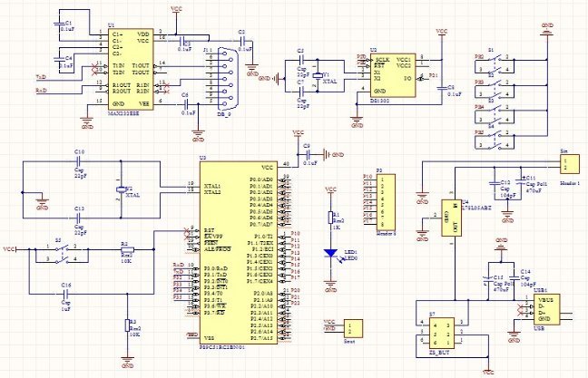Click the RST pin label on U3
The height and width of the screenshot is (378, 588).
[209, 230]
